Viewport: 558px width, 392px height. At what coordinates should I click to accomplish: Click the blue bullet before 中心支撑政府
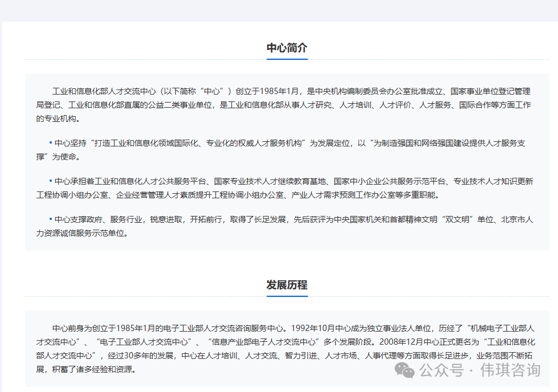pyautogui.click(x=51, y=219)
